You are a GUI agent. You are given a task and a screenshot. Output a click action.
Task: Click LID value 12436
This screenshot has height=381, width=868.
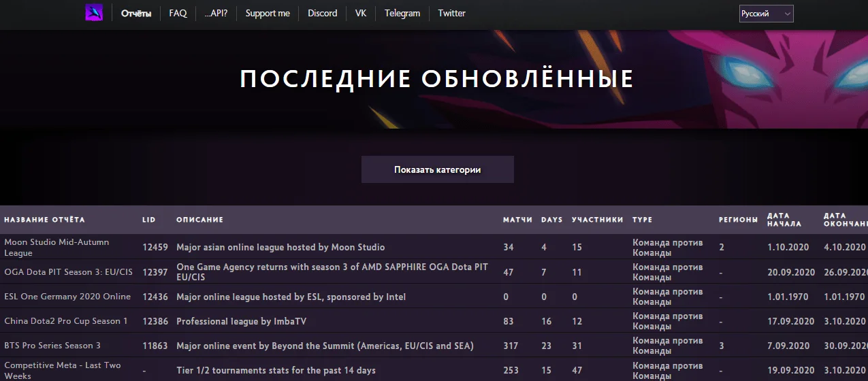[155, 296]
